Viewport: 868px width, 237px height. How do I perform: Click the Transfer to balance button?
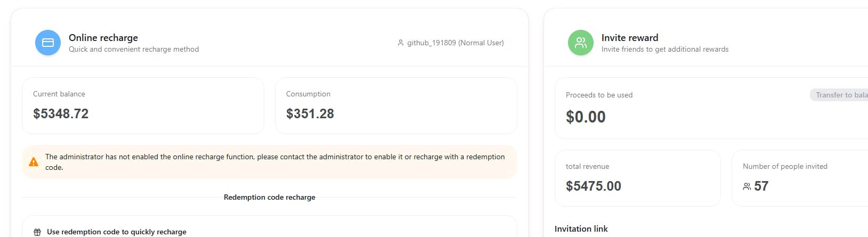coord(839,95)
